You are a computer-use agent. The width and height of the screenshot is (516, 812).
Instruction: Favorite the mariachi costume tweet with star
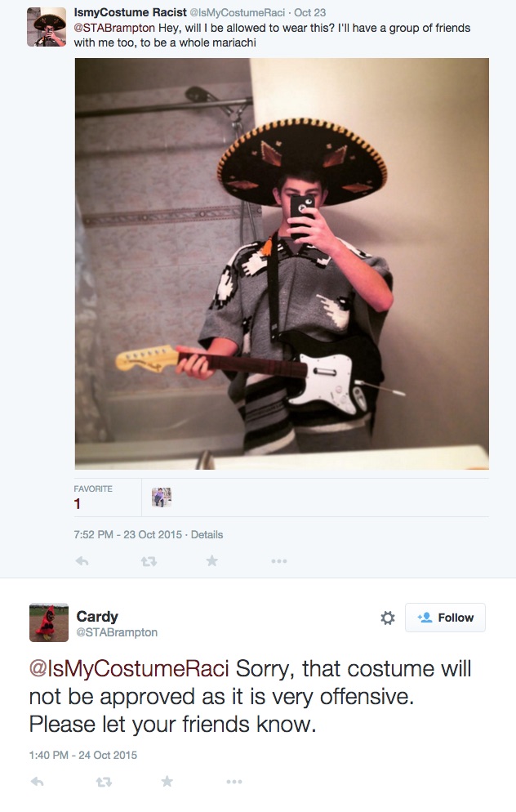click(211, 560)
